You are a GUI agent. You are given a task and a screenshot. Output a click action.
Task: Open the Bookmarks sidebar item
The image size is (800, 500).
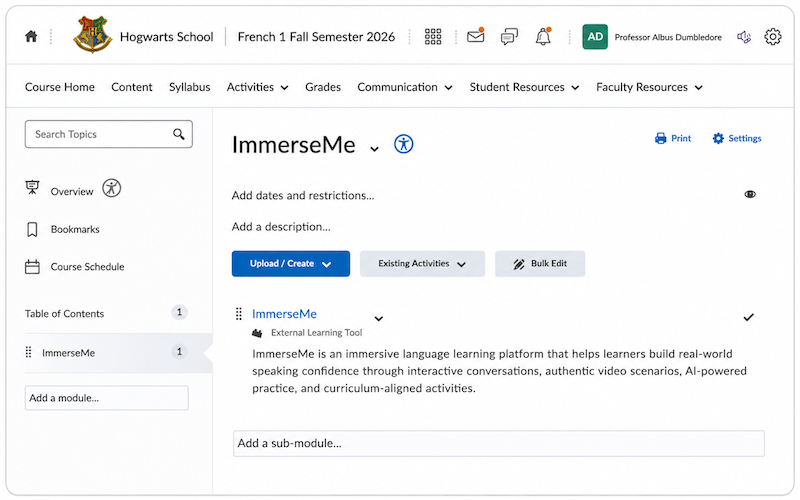click(x=75, y=230)
